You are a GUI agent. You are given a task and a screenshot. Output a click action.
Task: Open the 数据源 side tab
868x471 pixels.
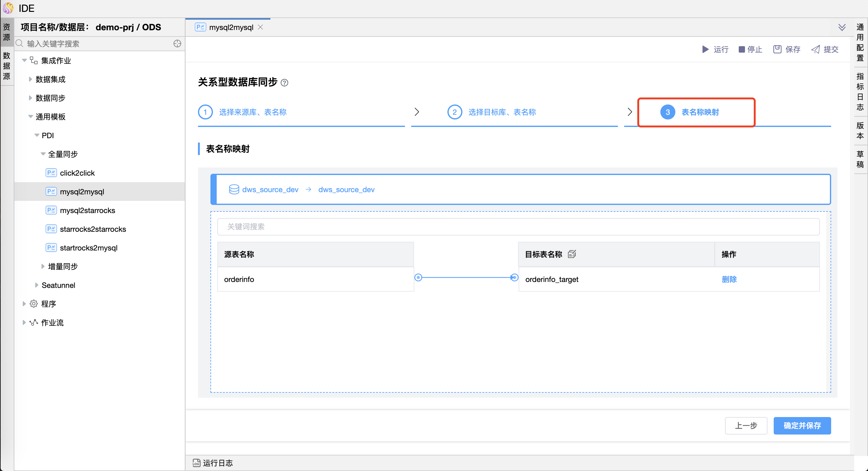pyautogui.click(x=7, y=66)
